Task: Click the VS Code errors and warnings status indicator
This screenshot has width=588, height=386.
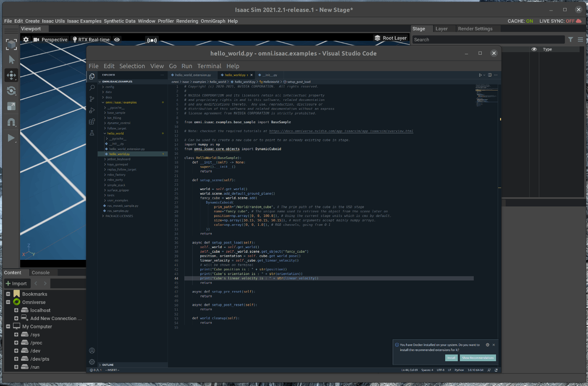Action: (95, 370)
